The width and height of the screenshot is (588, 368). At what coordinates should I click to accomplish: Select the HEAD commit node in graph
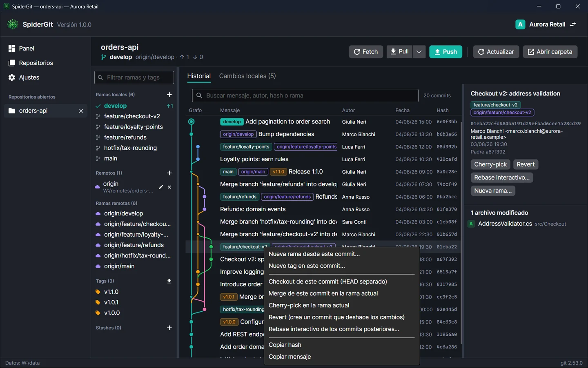(191, 122)
